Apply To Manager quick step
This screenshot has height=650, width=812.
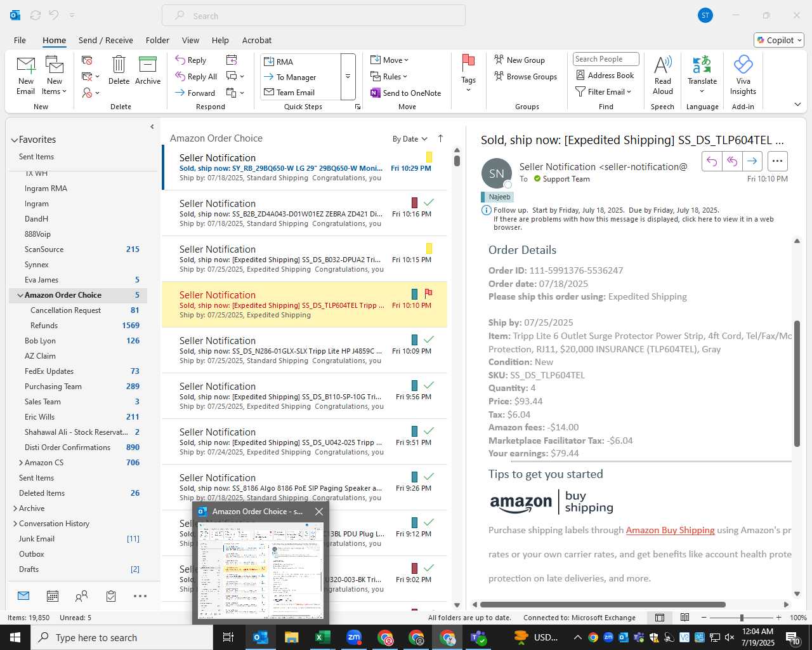click(x=300, y=77)
